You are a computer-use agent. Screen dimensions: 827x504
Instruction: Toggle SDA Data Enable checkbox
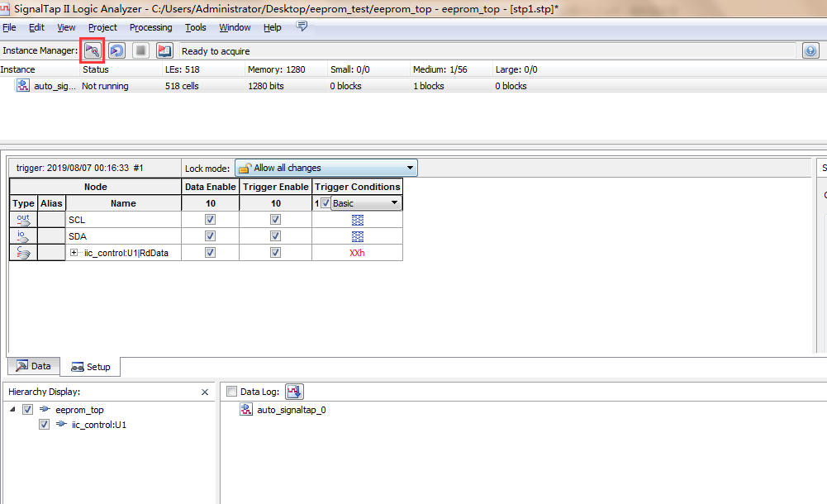point(210,235)
